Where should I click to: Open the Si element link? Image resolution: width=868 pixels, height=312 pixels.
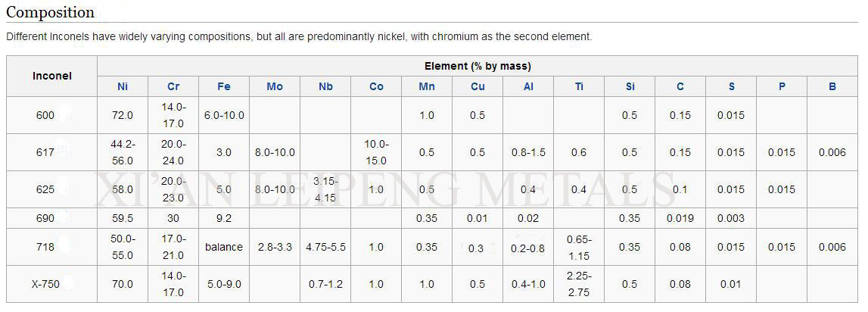click(630, 86)
